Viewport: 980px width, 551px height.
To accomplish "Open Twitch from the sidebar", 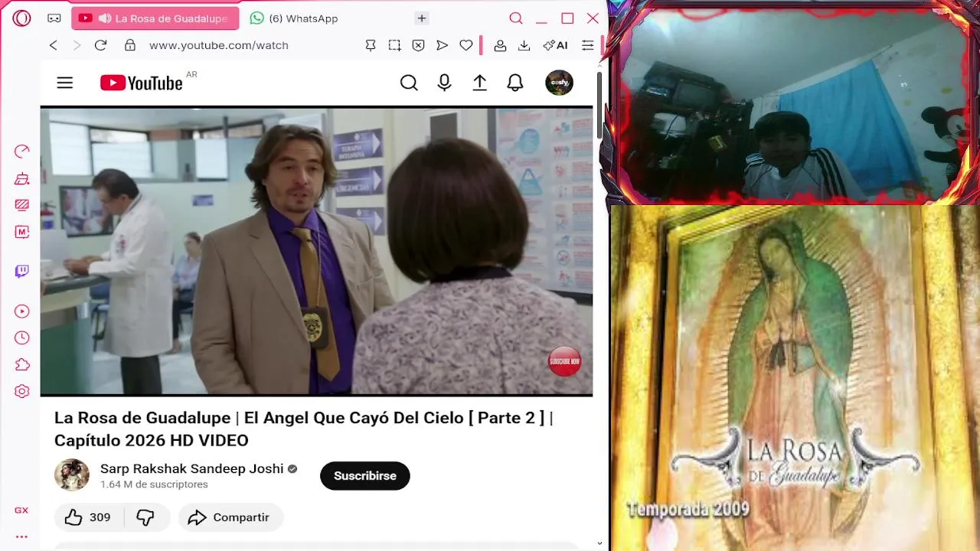I will (21, 271).
